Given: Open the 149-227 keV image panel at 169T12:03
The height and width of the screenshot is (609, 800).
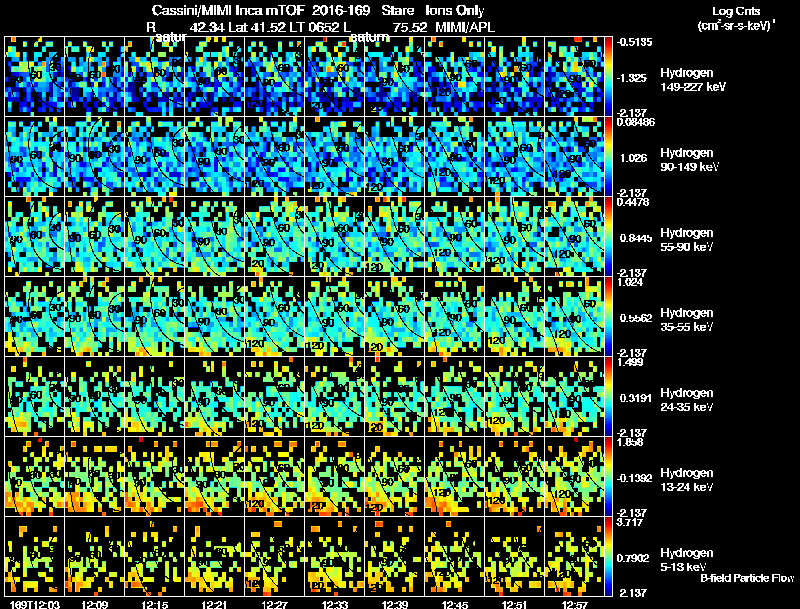Looking at the screenshot, I should tap(35, 76).
